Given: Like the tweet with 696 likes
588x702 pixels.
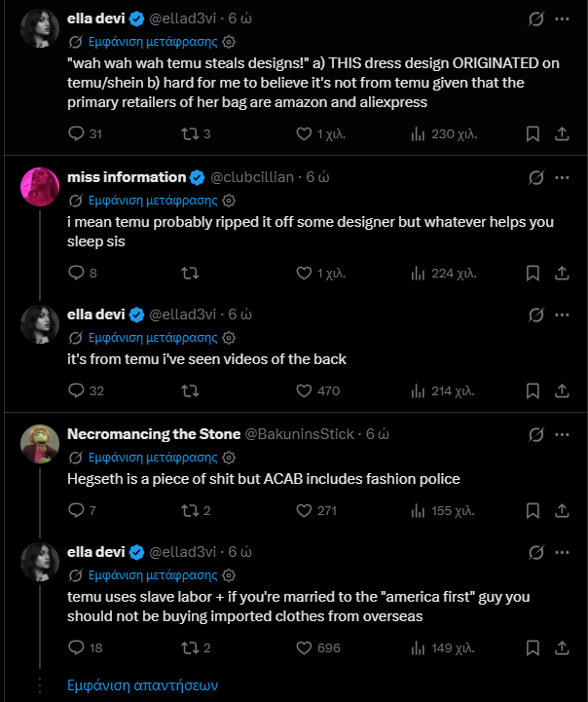Looking at the screenshot, I should (304, 647).
